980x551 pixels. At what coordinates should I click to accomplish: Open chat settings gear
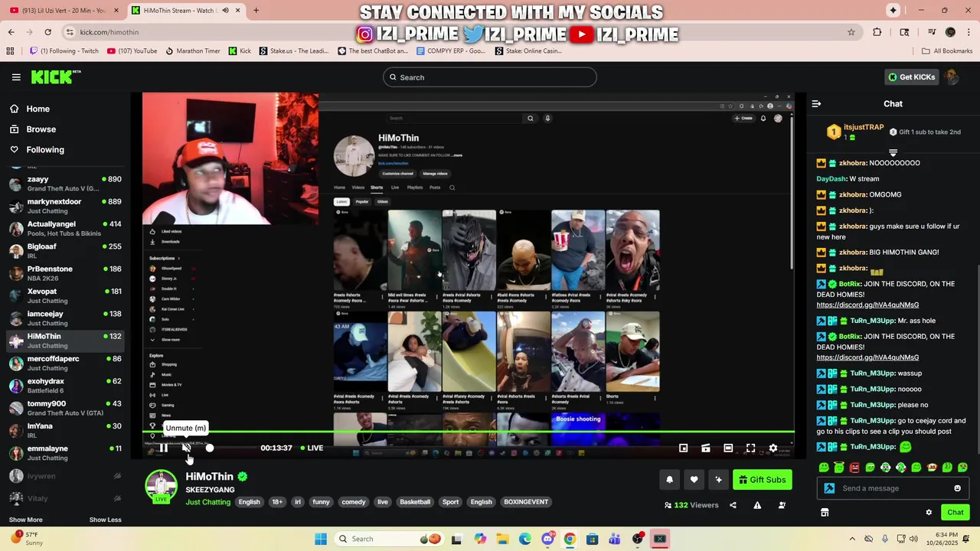(929, 513)
